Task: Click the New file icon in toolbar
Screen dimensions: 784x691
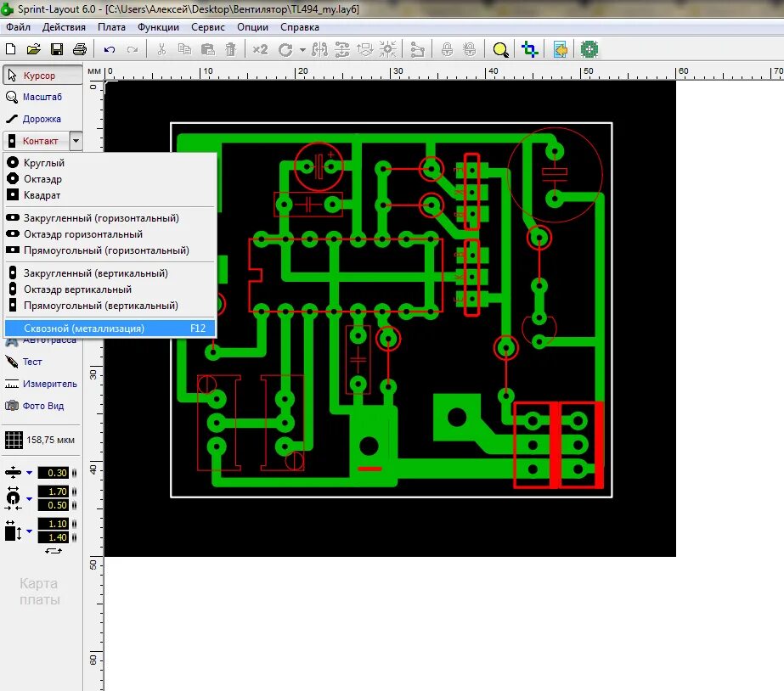Action: tap(10, 49)
